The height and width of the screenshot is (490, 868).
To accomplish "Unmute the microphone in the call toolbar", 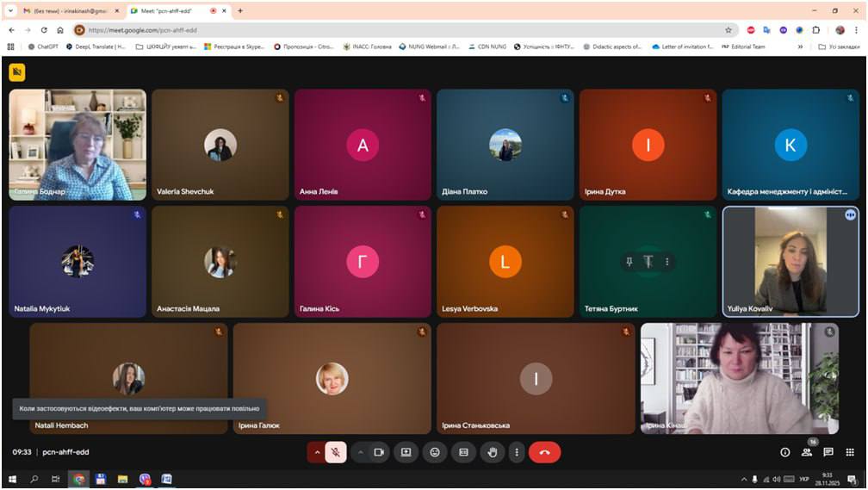I will click(x=337, y=452).
